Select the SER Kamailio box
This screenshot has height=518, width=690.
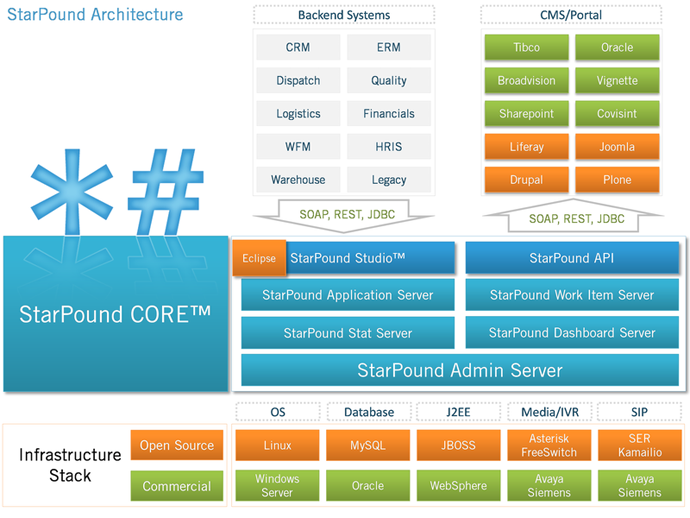[x=640, y=445]
